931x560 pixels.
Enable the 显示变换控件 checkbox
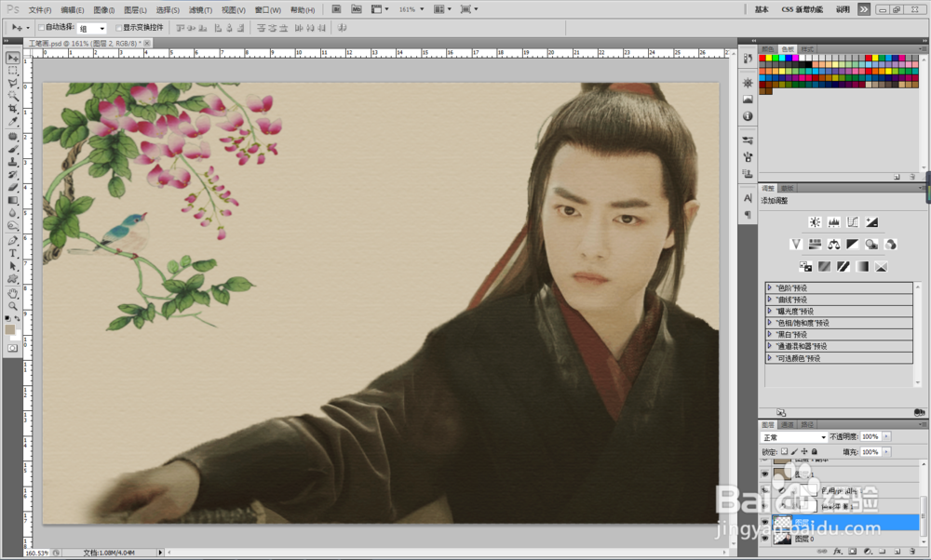119,27
